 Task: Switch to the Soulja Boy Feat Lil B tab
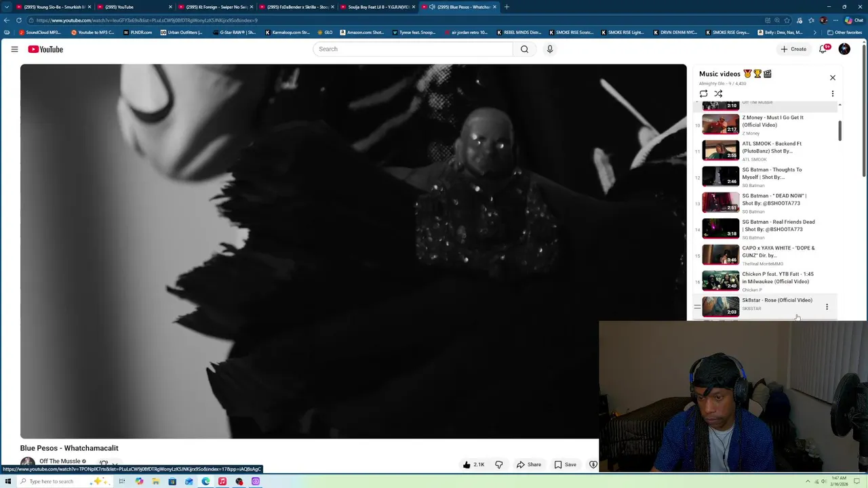376,7
